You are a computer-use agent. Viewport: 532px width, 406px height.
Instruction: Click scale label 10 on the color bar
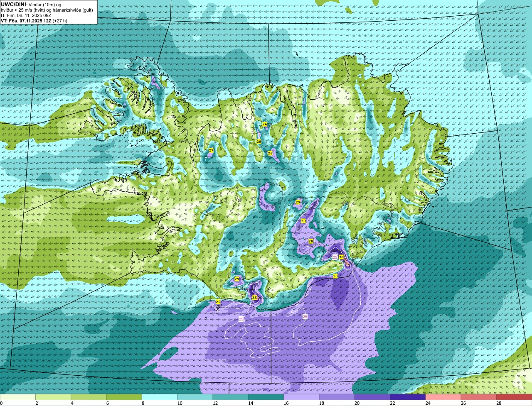click(x=179, y=403)
